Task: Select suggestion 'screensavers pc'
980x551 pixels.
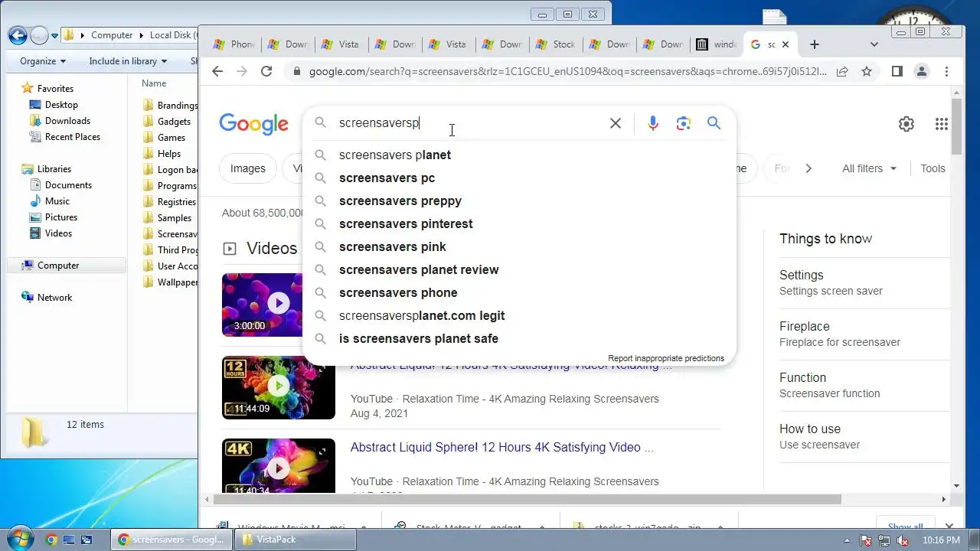Action: 519,178
